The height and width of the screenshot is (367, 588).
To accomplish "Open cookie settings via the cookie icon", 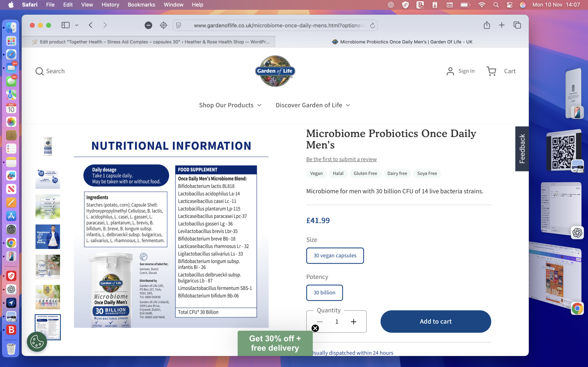I will [x=37, y=341].
